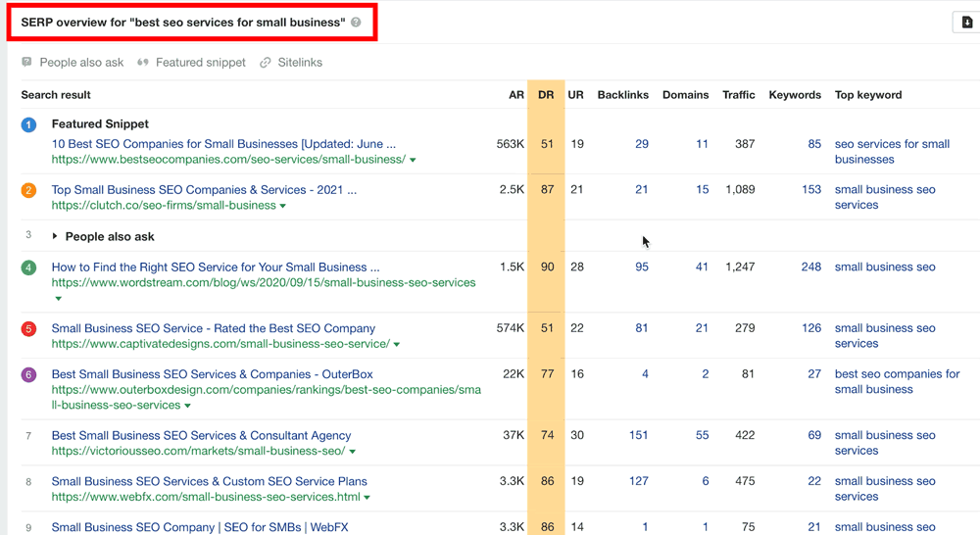Click the People also ask filter icon

point(26,63)
